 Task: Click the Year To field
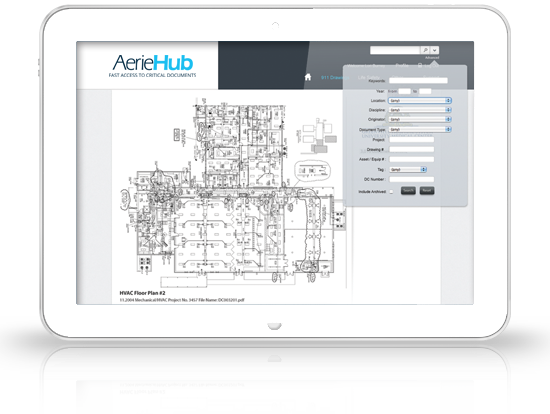point(425,91)
